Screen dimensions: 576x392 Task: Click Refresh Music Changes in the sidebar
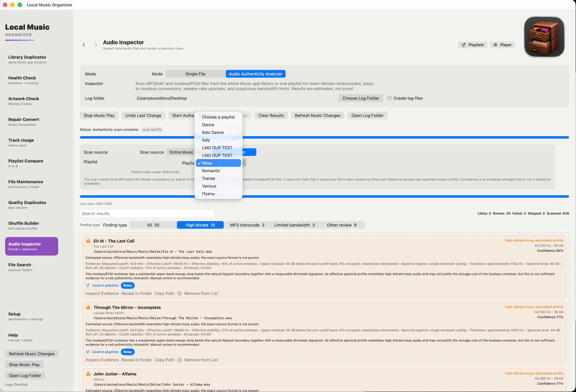(x=32, y=354)
